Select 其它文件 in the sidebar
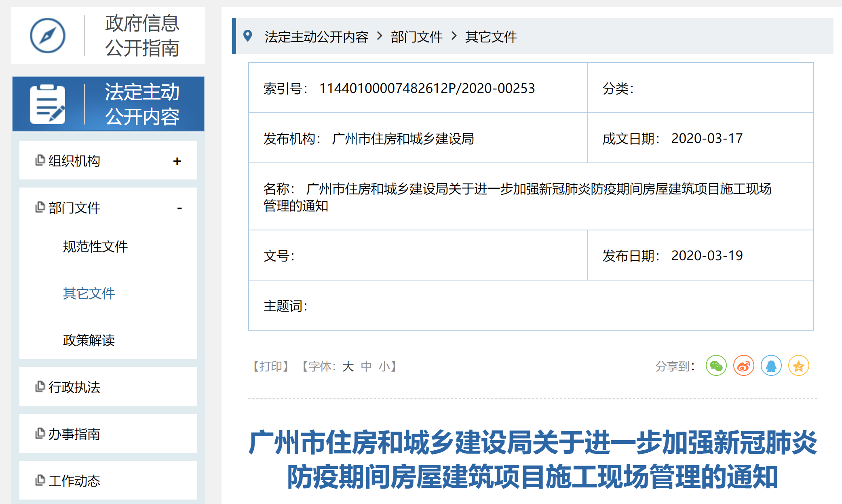 [89, 293]
